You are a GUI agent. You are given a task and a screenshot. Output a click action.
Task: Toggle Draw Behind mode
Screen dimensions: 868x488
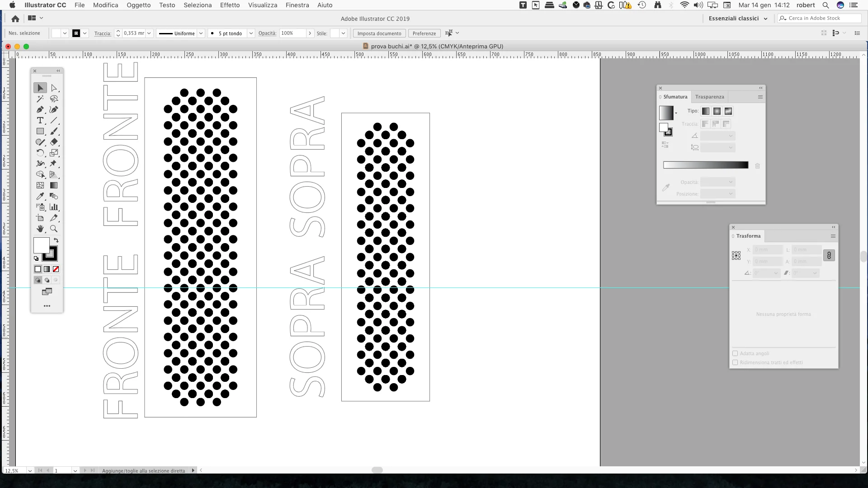point(47,280)
